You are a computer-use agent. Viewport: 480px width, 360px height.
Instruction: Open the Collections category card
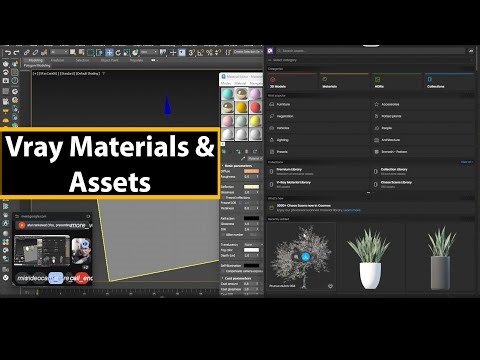(449, 82)
